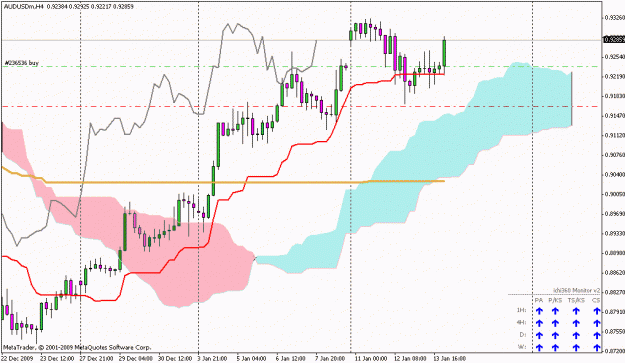Click the D row TS/KS arrow
Screen dimensions: 625x363
click(576, 335)
